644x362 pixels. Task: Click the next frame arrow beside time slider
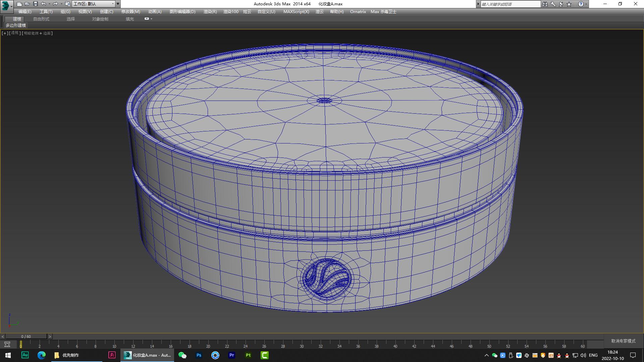tap(50, 336)
